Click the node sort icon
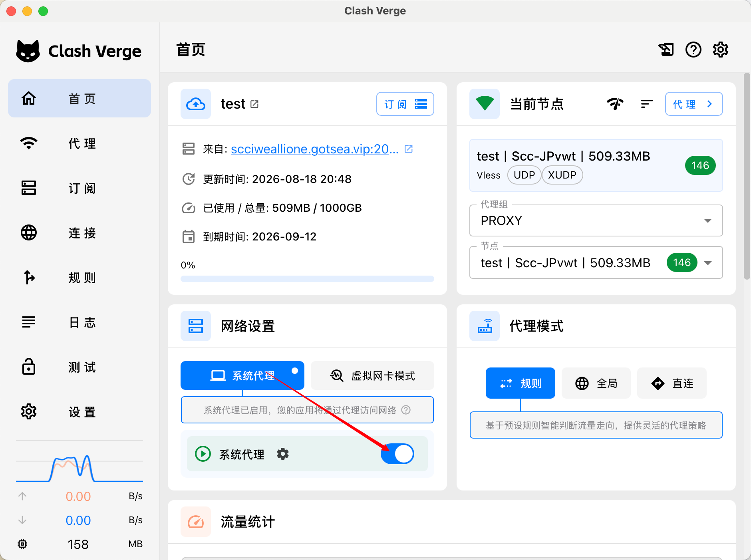Image resolution: width=751 pixels, height=560 pixels. coord(647,104)
